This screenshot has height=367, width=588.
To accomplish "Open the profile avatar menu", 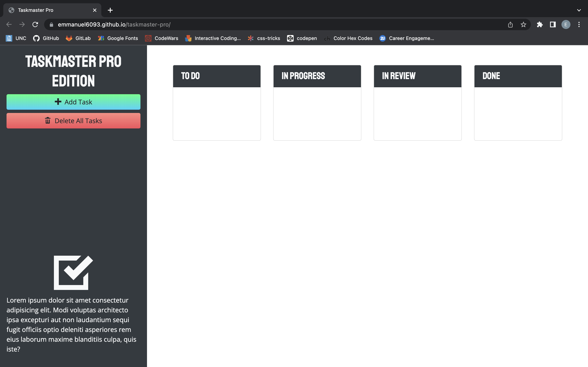I will pos(566,24).
